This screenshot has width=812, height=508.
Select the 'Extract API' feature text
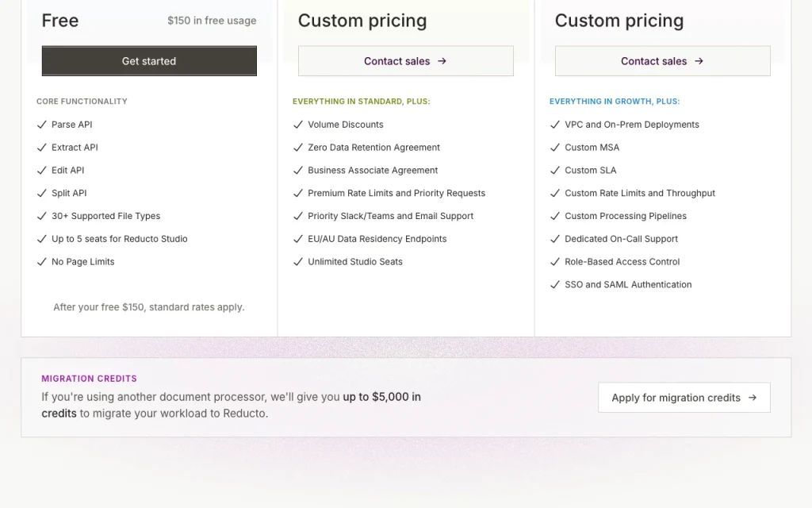tap(75, 147)
